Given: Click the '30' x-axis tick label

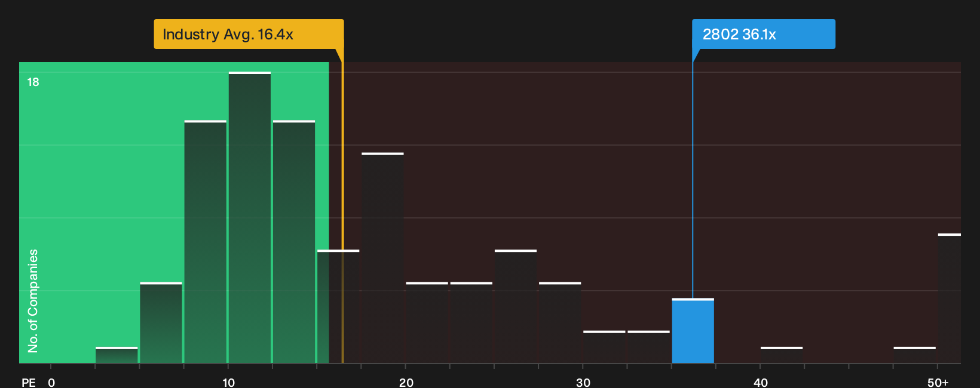Looking at the screenshot, I should pos(583,383).
